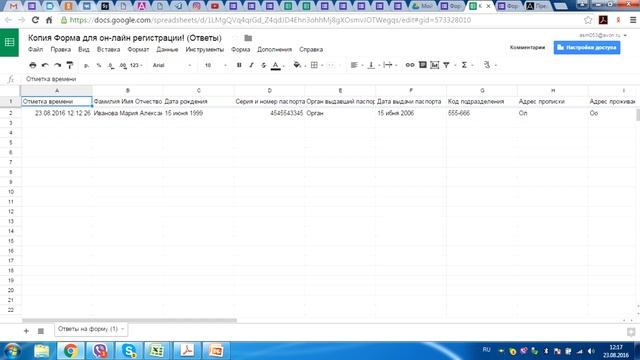Select column A header
This screenshot has height=360, width=640.
point(57,91)
